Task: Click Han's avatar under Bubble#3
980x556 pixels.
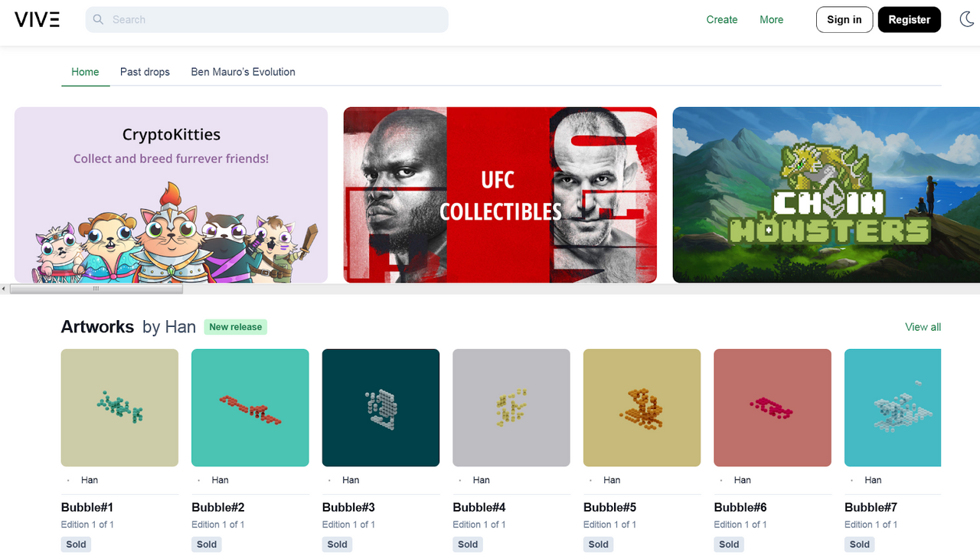Action: pos(329,480)
